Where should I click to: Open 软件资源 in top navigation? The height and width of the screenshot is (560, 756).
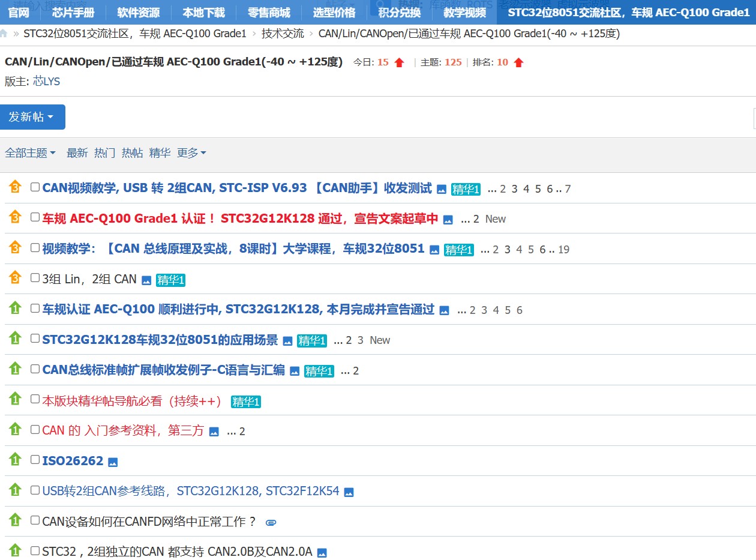click(x=139, y=12)
